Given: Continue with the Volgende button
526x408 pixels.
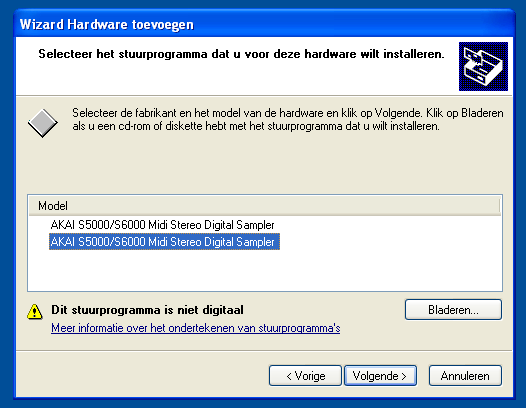Looking at the screenshot, I should click(x=380, y=376).
